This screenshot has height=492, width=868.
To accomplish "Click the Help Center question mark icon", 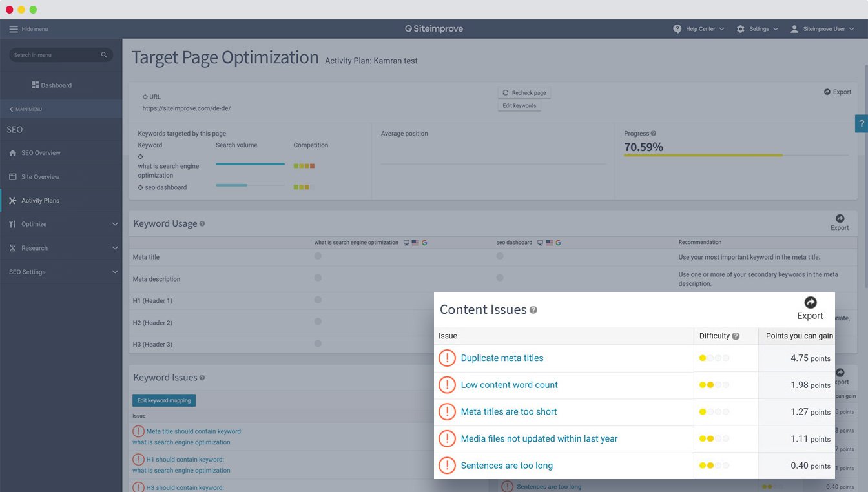I will (677, 29).
